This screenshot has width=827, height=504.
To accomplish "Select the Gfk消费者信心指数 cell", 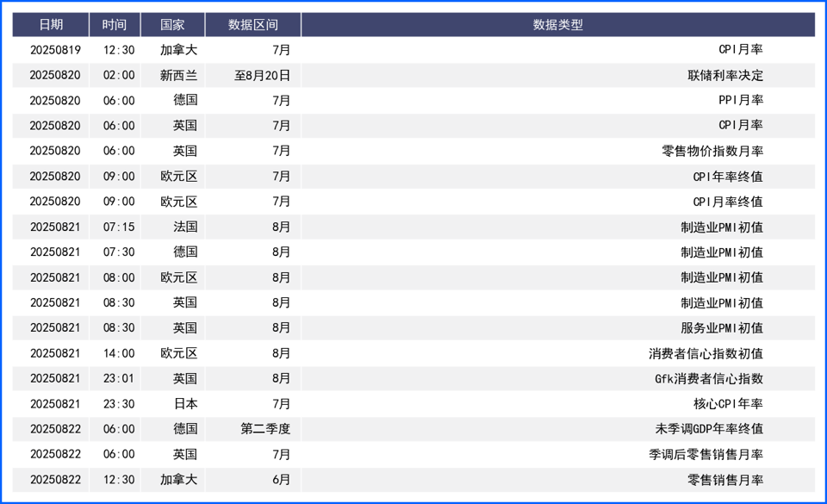I will 709,378.
